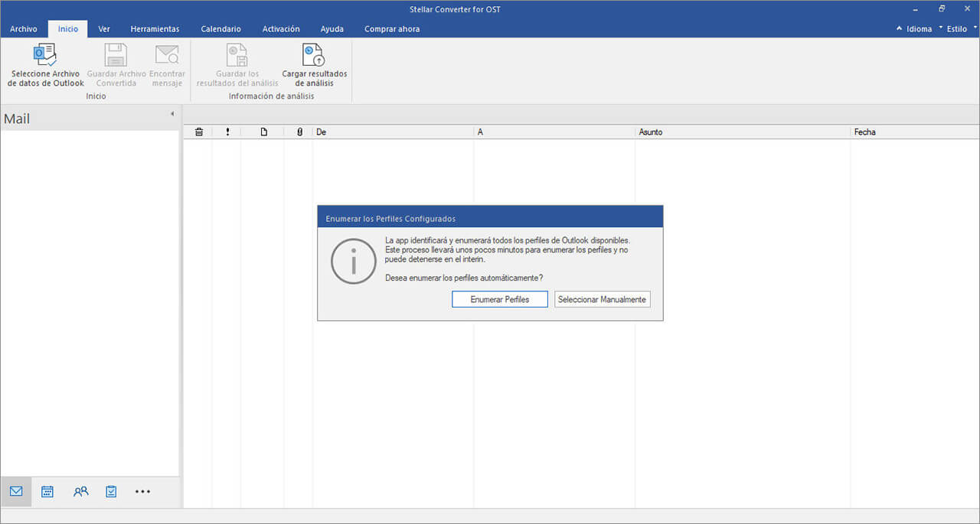Open the Comprar ahora tab
Screen dimensions: 980x524
coord(392,29)
